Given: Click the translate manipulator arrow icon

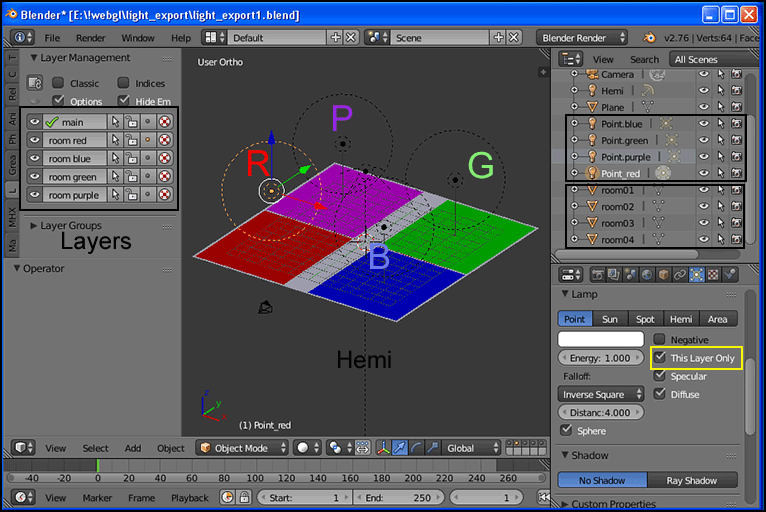Looking at the screenshot, I should click(x=400, y=448).
